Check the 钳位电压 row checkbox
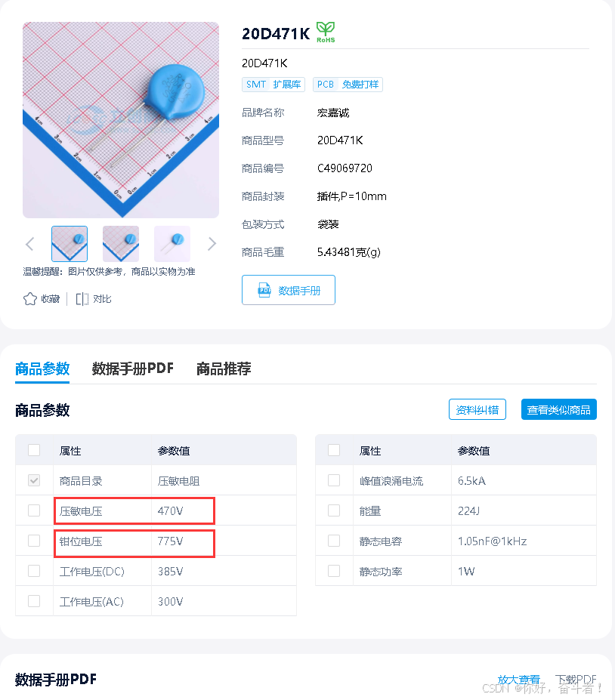Screen dimensions: 615x700 tap(34, 541)
